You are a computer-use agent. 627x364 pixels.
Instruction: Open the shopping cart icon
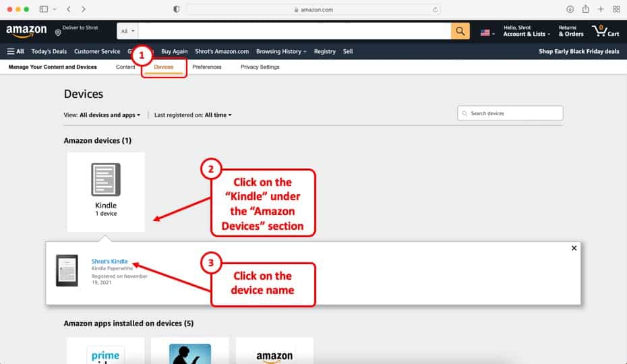click(x=605, y=31)
